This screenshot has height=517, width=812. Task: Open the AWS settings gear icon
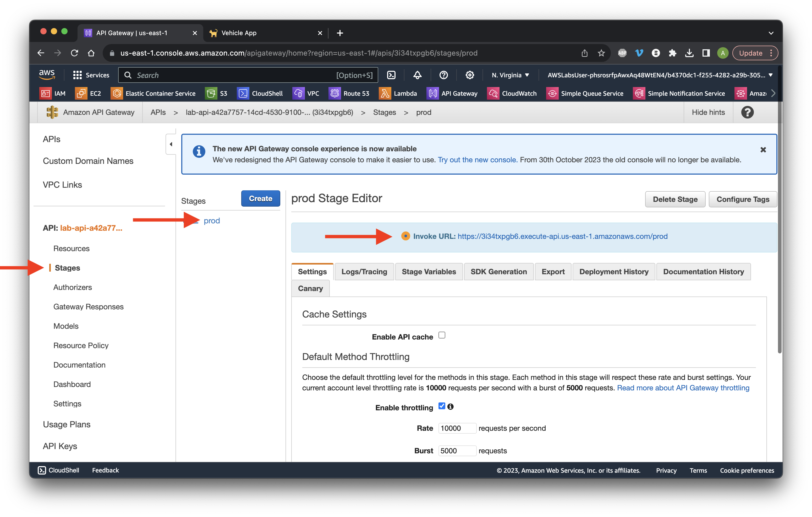[x=470, y=75]
